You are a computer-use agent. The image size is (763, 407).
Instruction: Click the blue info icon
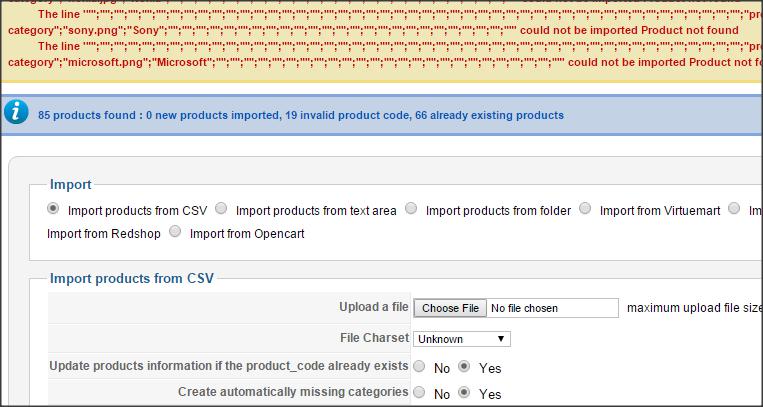point(16,112)
